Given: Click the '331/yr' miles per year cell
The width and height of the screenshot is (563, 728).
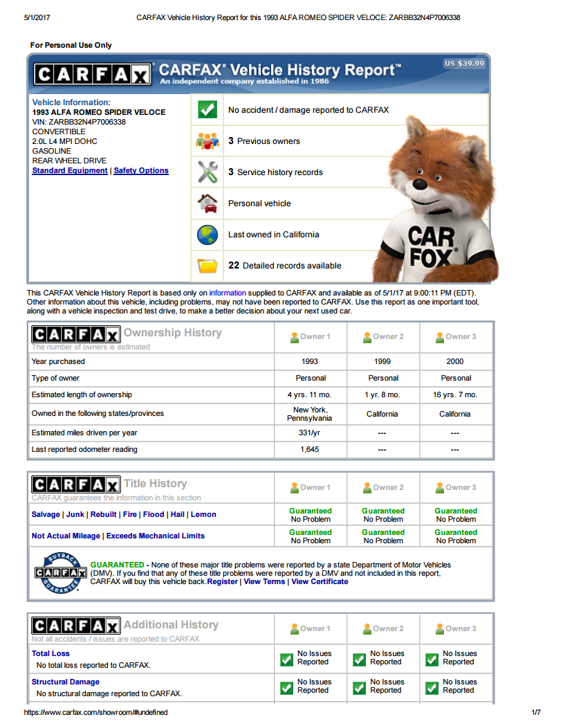Looking at the screenshot, I should point(310,433).
